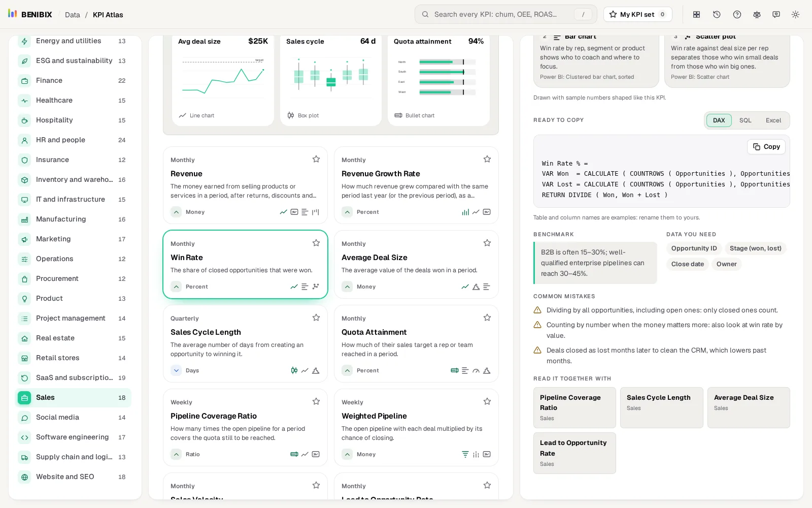Star the Pipeline Coverage Ratio card
812x508 pixels.
pos(316,401)
